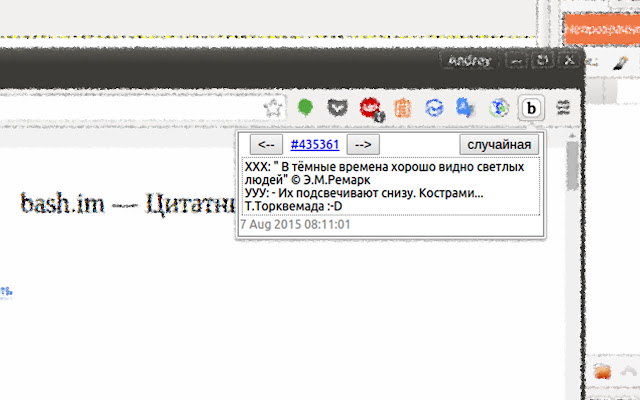
Task: Load a random quote with случайная
Action: point(499,145)
